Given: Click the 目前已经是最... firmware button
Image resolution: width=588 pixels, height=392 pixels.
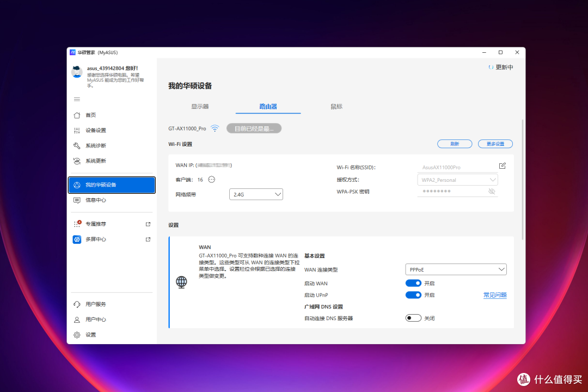Looking at the screenshot, I should click(x=254, y=128).
